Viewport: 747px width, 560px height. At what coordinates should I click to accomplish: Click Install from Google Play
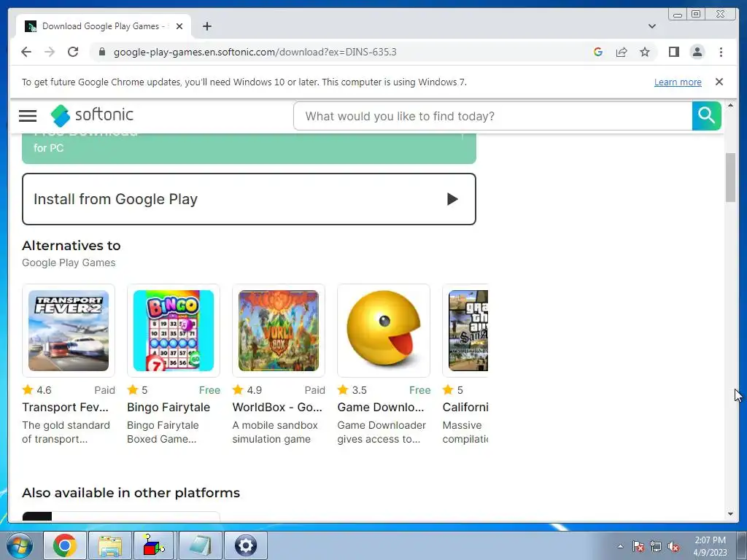click(249, 199)
